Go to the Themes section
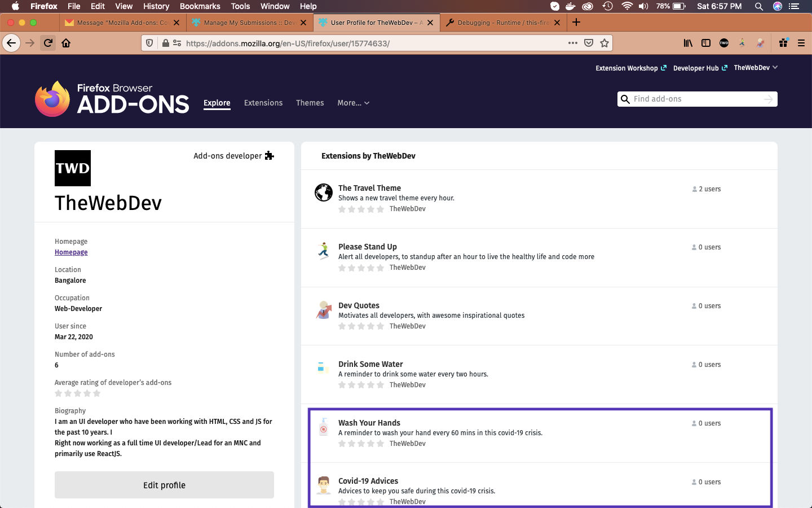Image resolution: width=812 pixels, height=508 pixels. click(x=310, y=103)
